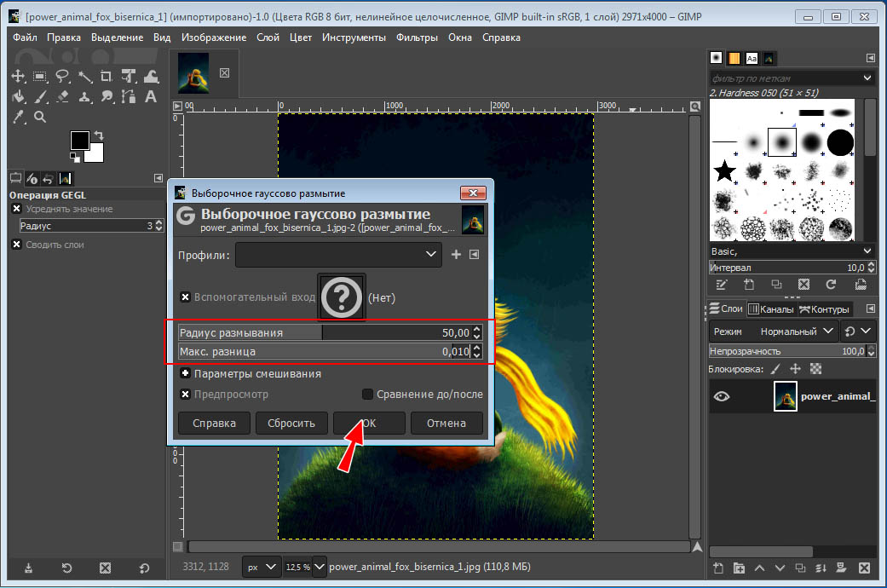This screenshot has width=887, height=588.
Task: Open the Фильтры menu
Action: pyautogui.click(x=417, y=37)
